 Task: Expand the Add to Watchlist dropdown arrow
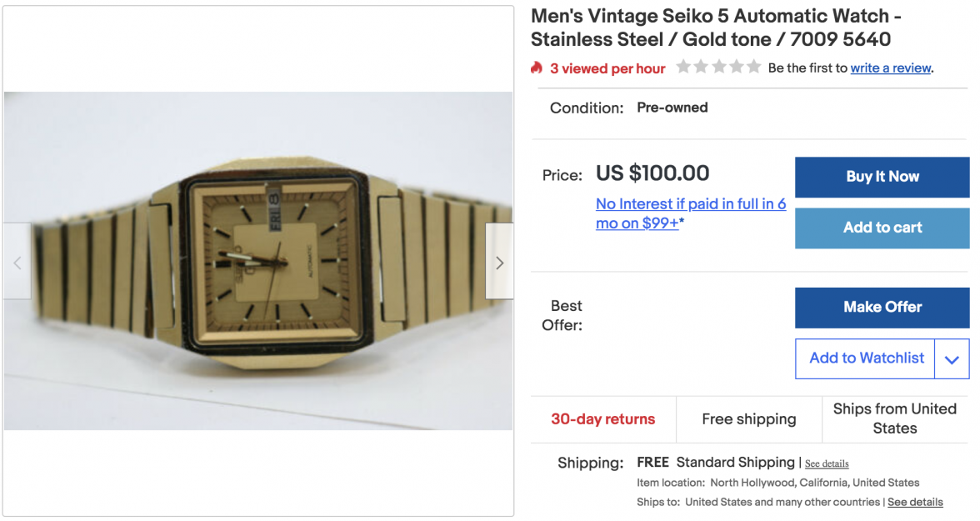[952, 359]
